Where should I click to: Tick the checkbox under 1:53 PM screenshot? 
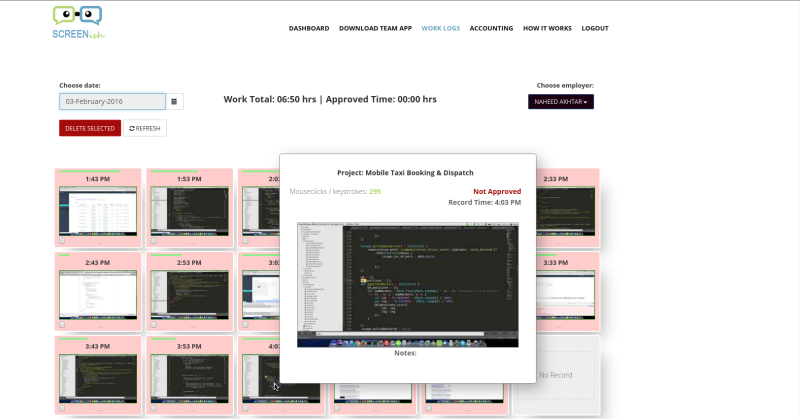pos(154,241)
